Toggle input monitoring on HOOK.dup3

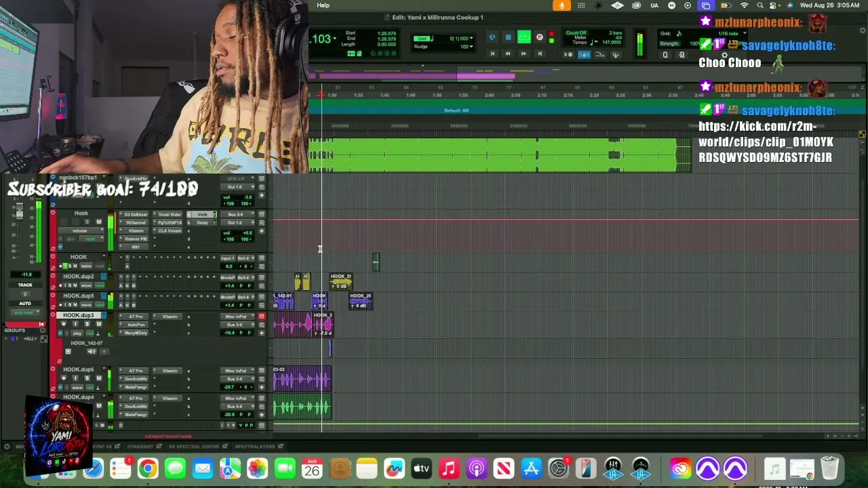[75, 325]
